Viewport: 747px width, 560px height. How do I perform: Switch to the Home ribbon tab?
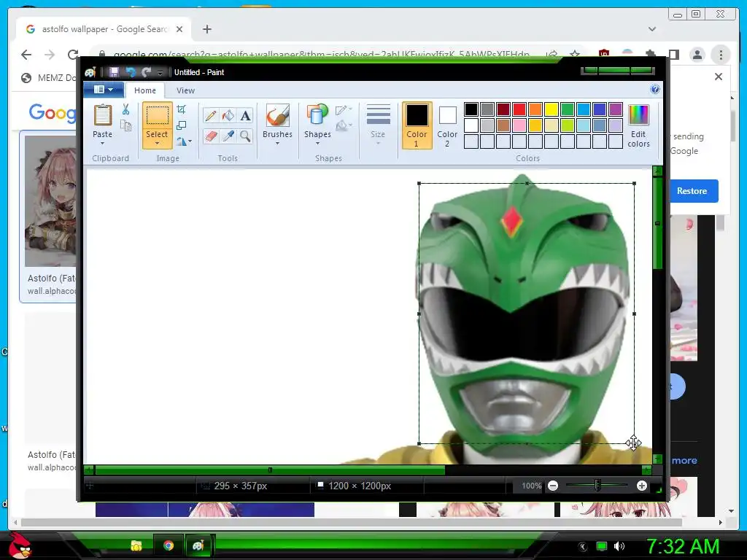point(145,90)
